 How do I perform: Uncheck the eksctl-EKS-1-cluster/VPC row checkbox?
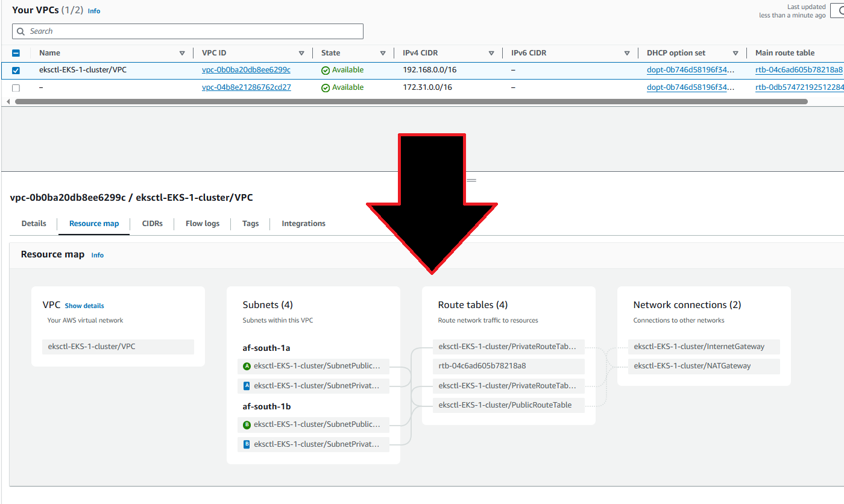[x=16, y=71]
